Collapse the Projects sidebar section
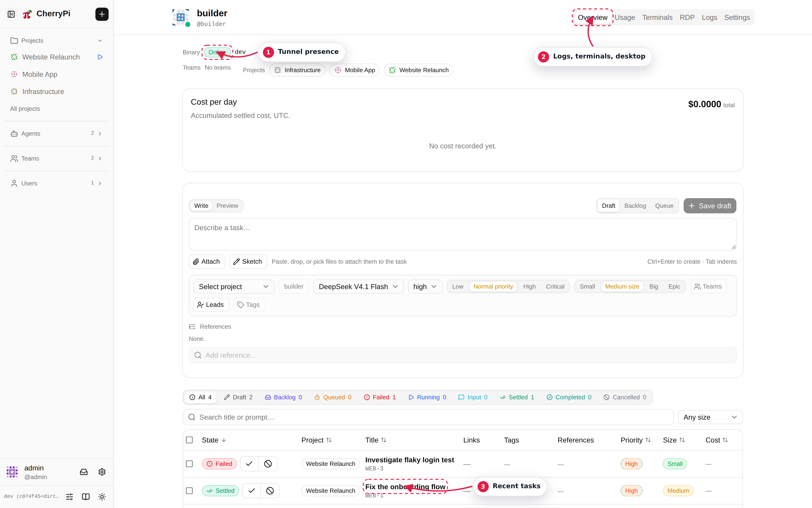 56,40
